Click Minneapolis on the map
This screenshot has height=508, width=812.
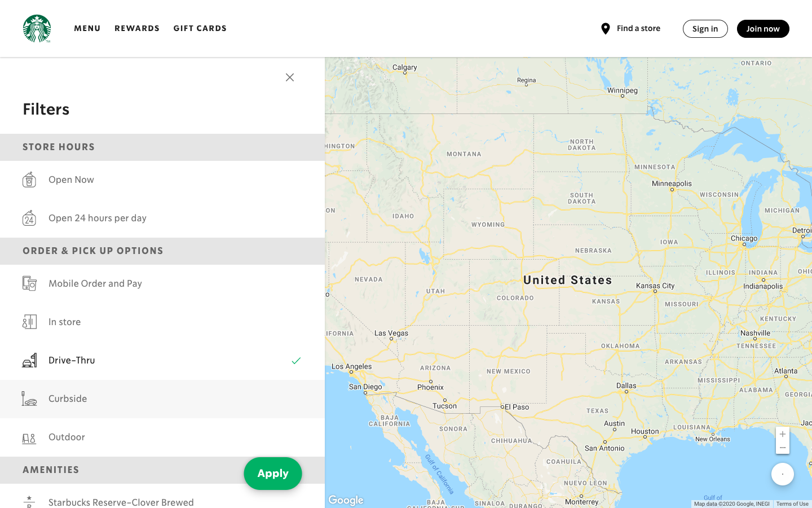point(672,183)
